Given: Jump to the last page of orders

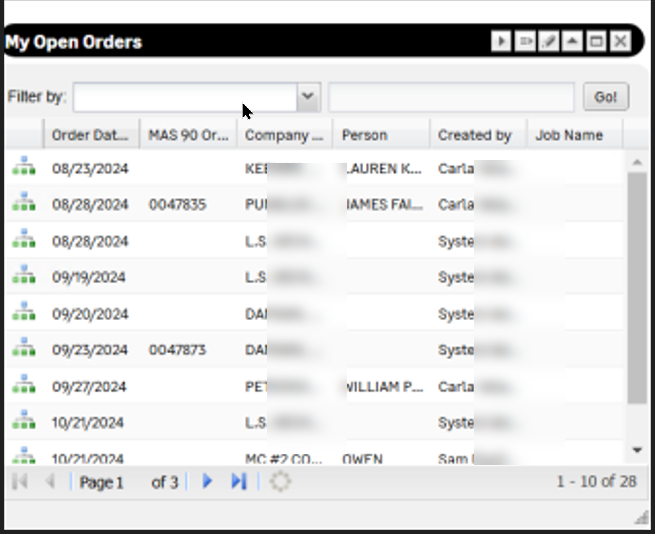Looking at the screenshot, I should pyautogui.click(x=238, y=482).
